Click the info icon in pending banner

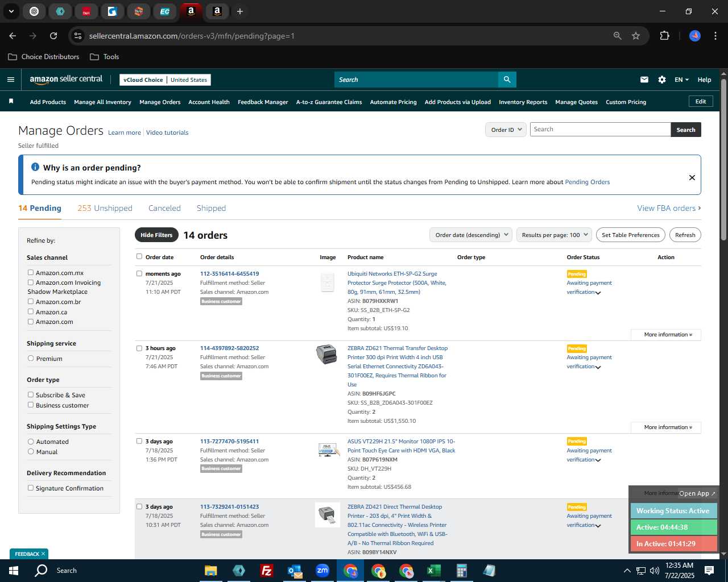(35, 167)
